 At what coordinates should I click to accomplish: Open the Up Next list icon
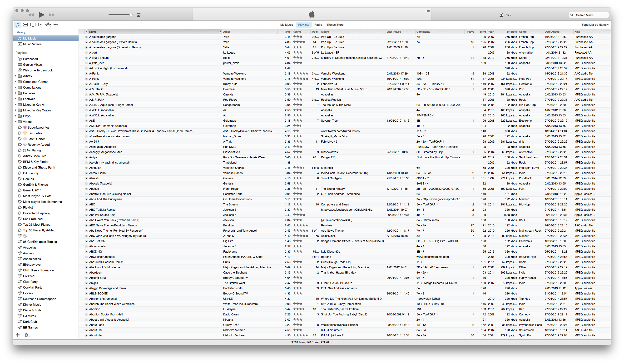tap(427, 12)
